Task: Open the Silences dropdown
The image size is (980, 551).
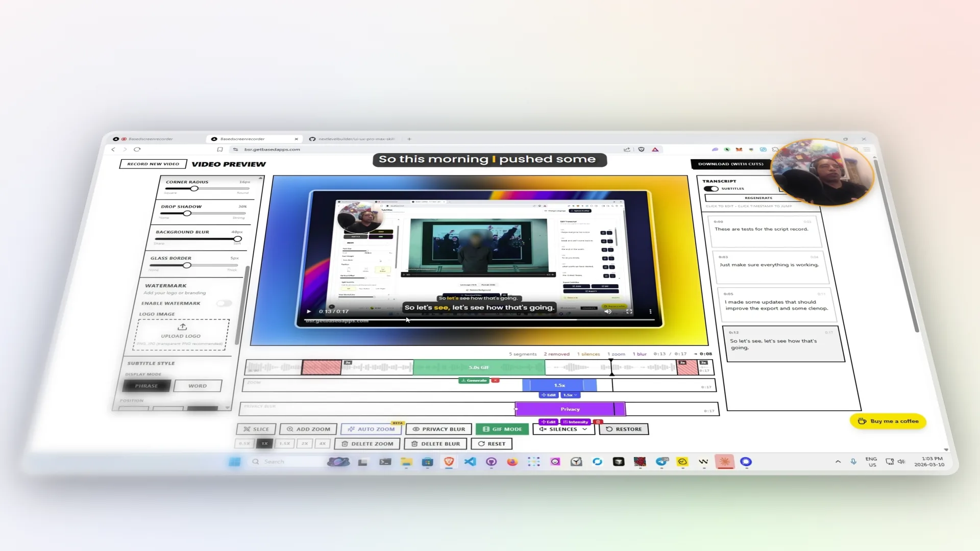Action: tap(563, 429)
